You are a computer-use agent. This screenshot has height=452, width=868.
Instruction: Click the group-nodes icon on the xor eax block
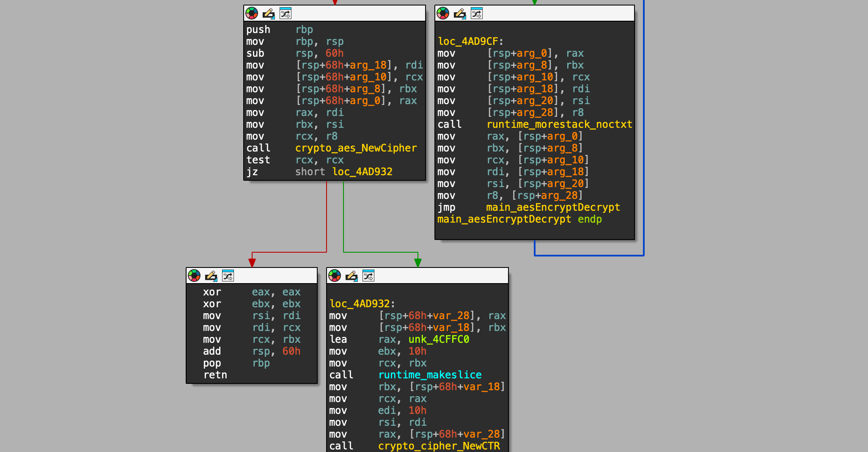coord(228,276)
